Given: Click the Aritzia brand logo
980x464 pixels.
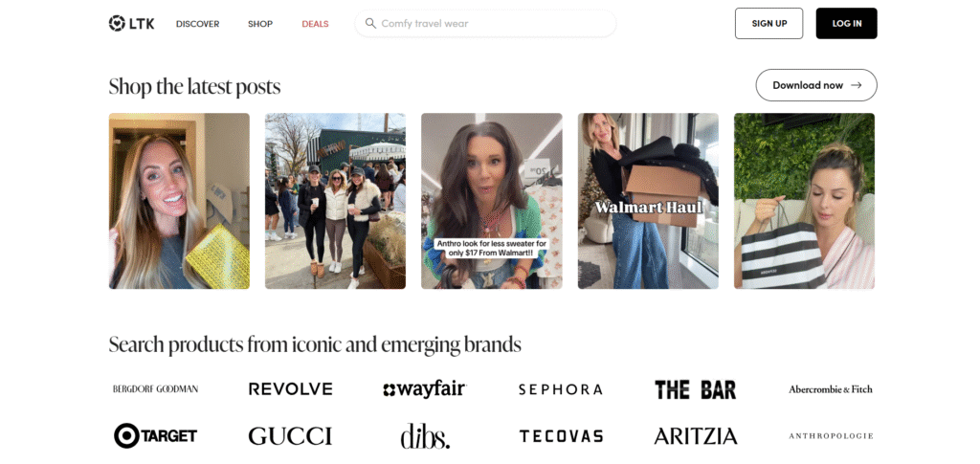Looking at the screenshot, I should pyautogui.click(x=696, y=435).
